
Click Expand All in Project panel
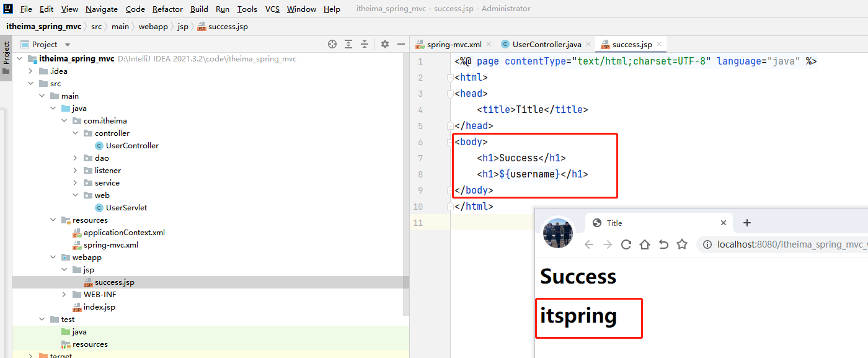[348, 44]
